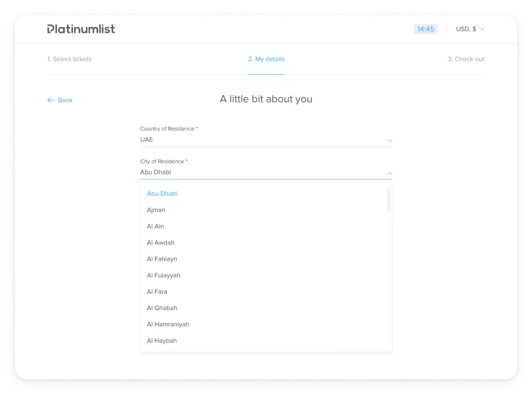Click the 14:45 countdown timer badge
The image size is (532, 394).
tap(426, 29)
